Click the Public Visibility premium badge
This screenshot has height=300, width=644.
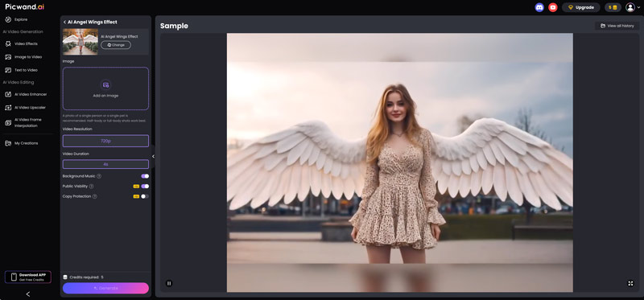[136, 187]
